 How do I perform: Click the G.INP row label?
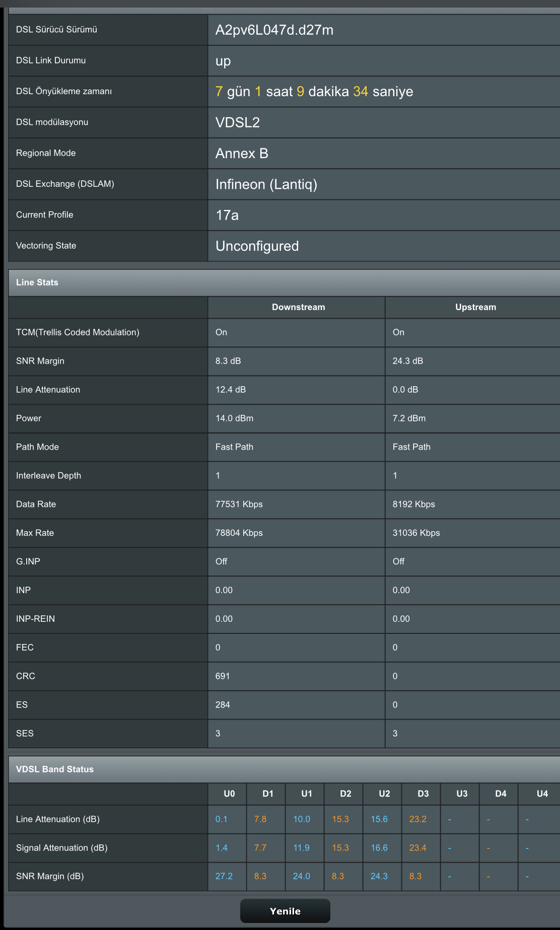pyautogui.click(x=28, y=561)
